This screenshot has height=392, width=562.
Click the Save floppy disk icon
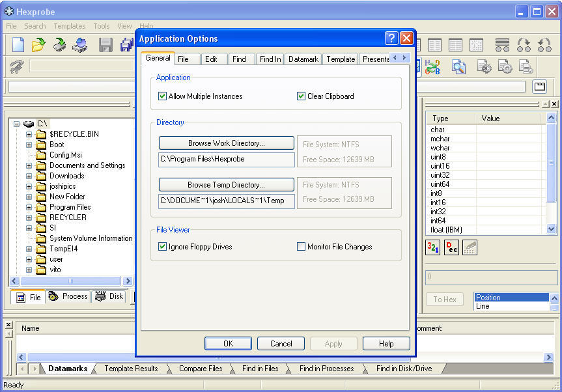point(105,45)
